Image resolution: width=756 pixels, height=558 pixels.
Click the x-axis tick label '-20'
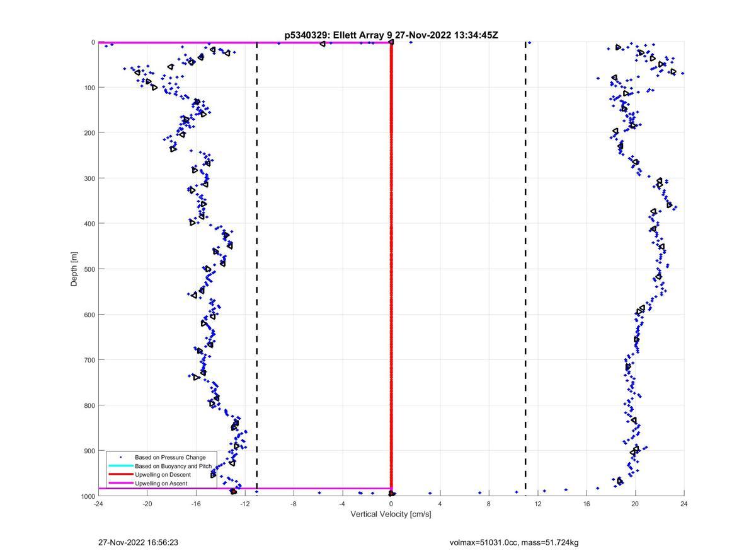tap(147, 504)
